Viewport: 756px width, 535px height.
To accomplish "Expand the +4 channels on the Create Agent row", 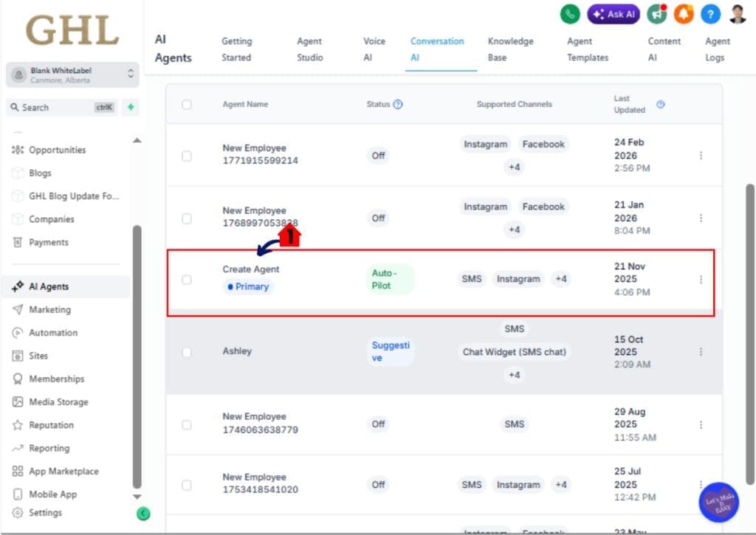I will tap(561, 279).
